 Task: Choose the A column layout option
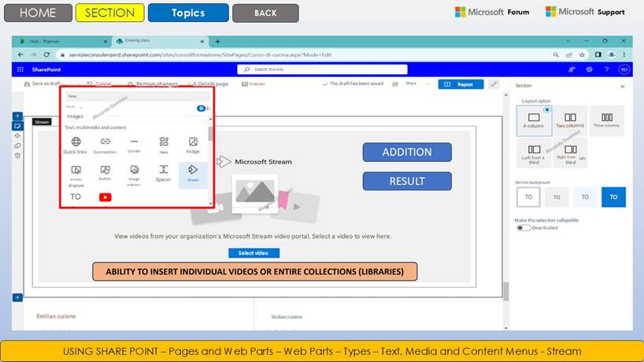coord(534,120)
